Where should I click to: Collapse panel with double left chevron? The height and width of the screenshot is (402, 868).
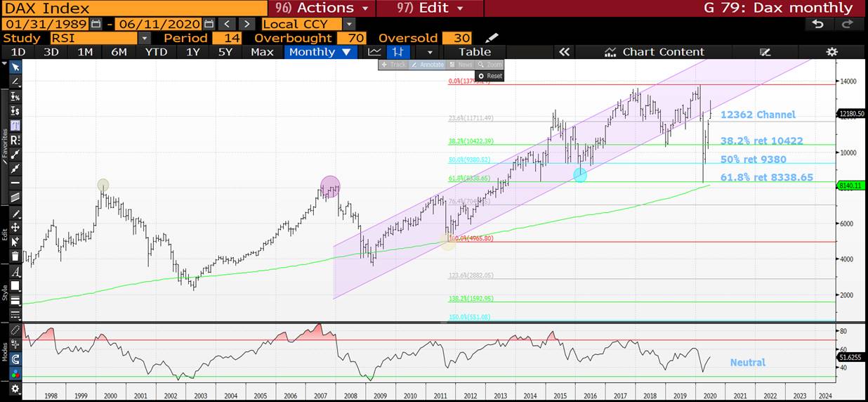coord(563,52)
